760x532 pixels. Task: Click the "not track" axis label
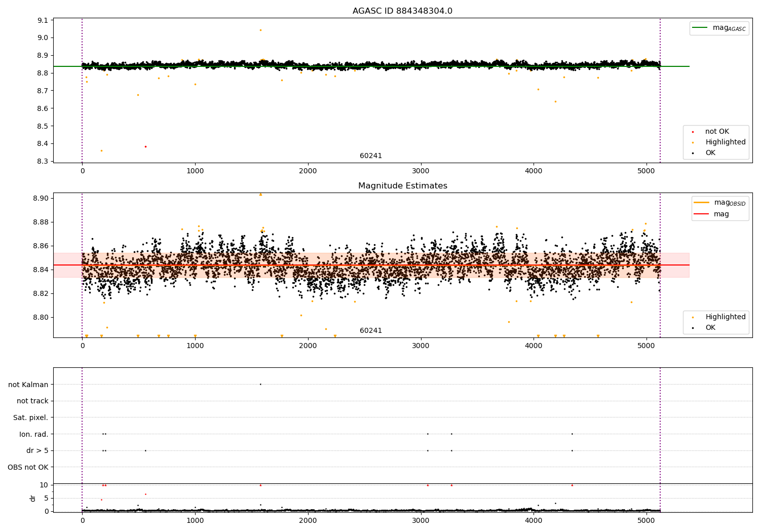pyautogui.click(x=32, y=401)
